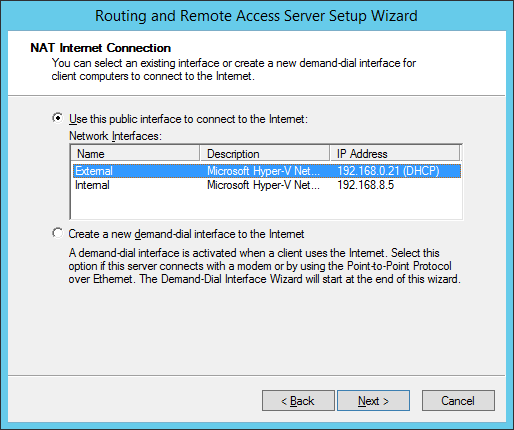Click the 'Use this public interface' label text
Screen dimensions: 514x430
click(188, 119)
